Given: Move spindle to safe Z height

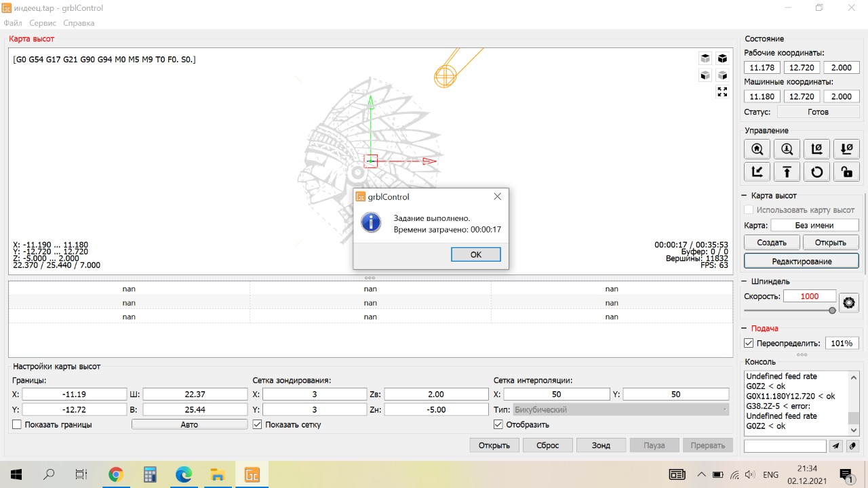Looking at the screenshot, I should (x=787, y=171).
